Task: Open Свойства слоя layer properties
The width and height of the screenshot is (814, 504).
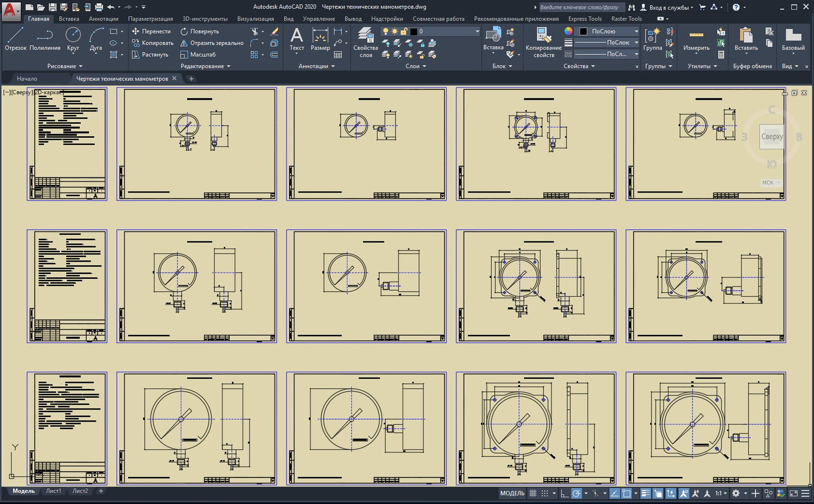Action: point(365,39)
